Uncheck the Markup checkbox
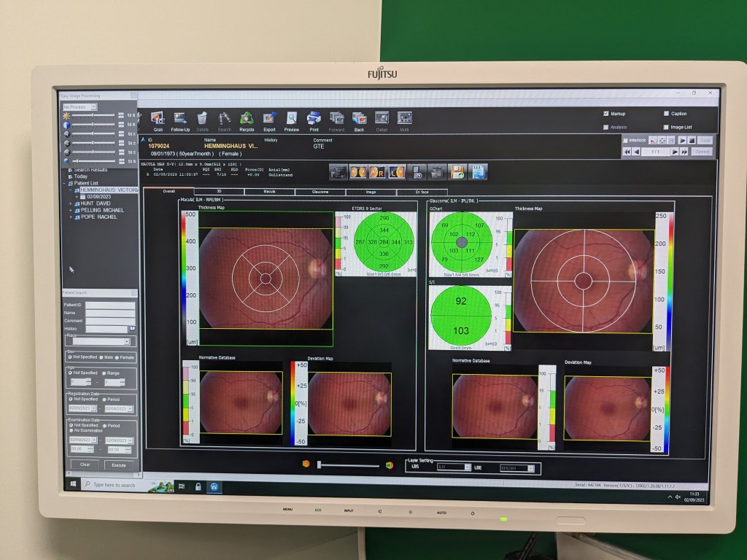 (x=606, y=114)
